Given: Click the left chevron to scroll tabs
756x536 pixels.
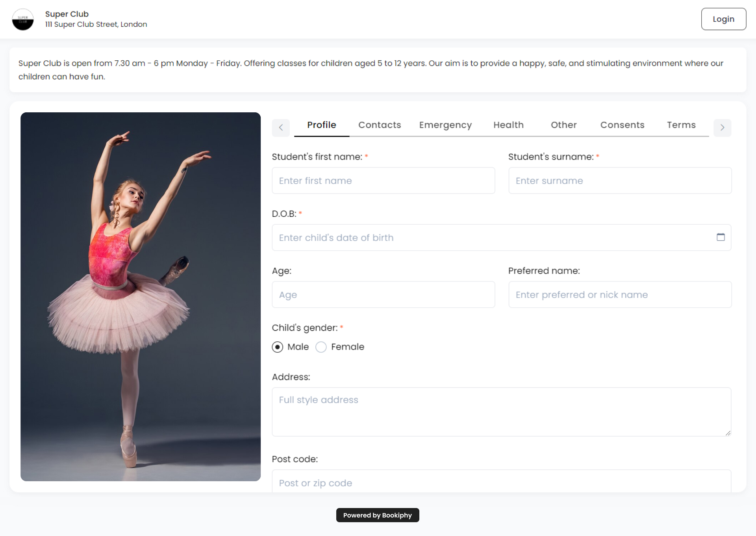Looking at the screenshot, I should (x=281, y=128).
